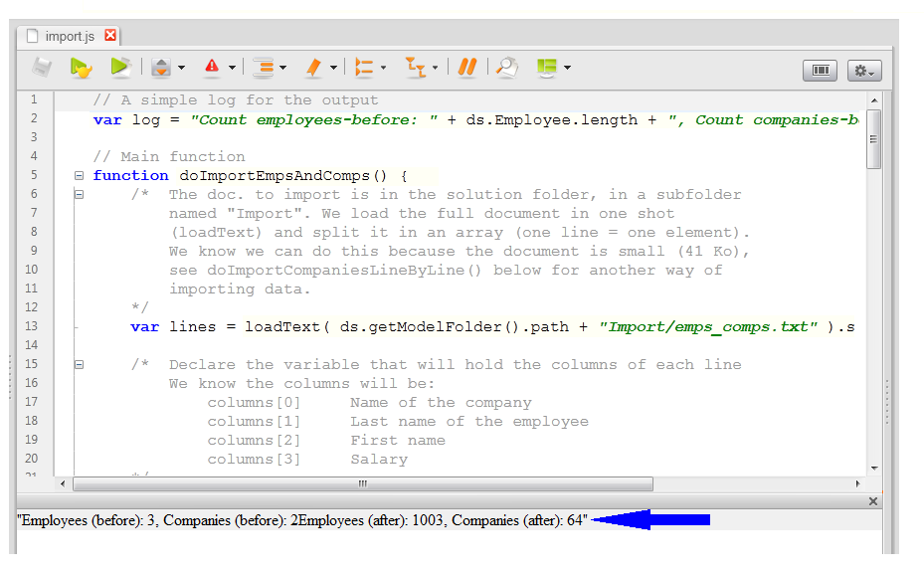The width and height of the screenshot is (924, 574).
Task: Close the import.js tab
Action: [x=110, y=36]
